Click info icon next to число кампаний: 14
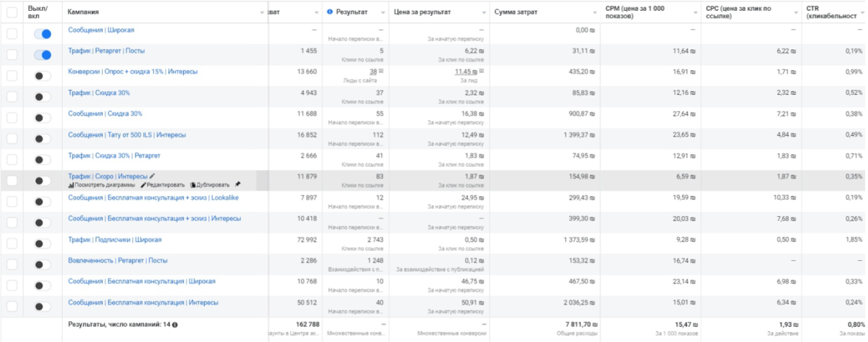The height and width of the screenshot is (342, 868). [175, 325]
